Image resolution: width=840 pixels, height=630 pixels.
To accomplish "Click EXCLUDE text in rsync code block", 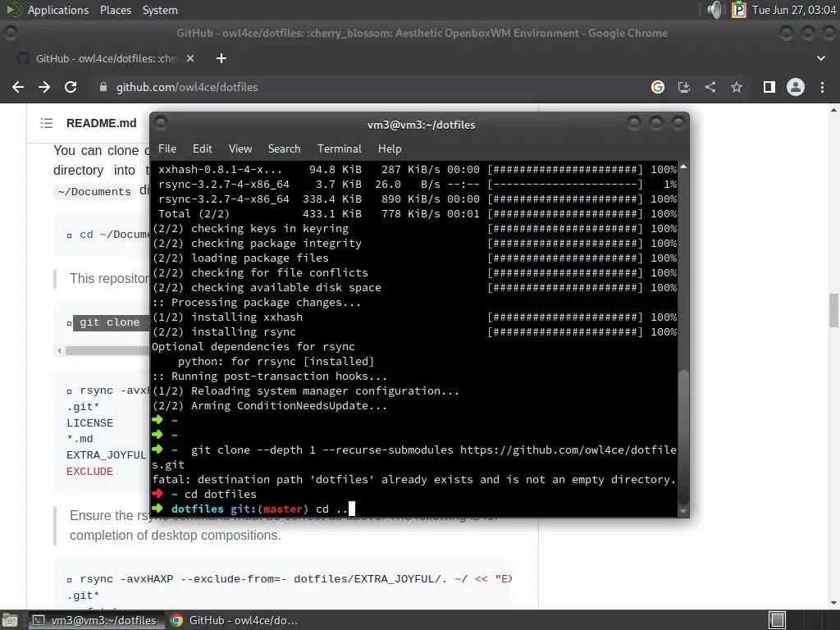I will [x=89, y=472].
